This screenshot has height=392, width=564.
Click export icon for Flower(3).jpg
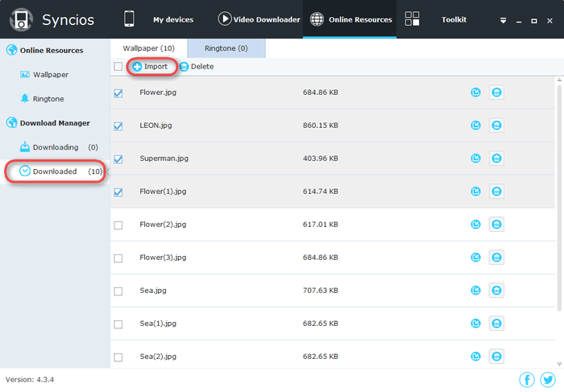pyautogui.click(x=475, y=258)
